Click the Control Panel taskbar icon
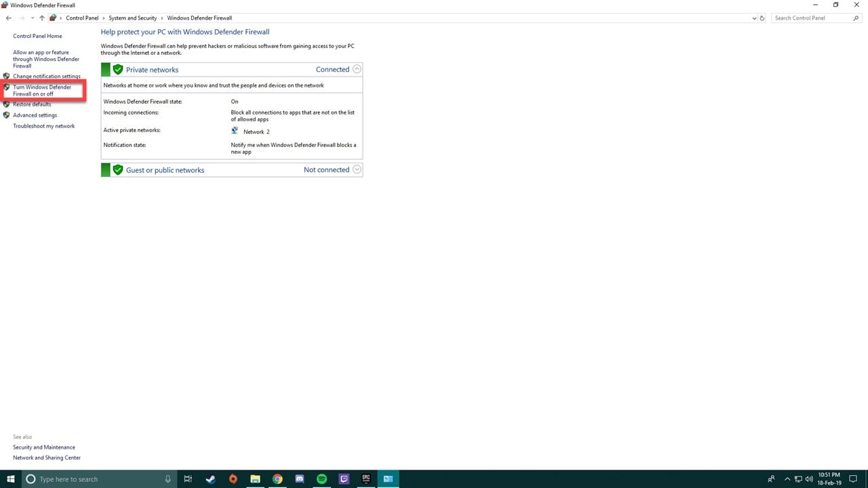The height and width of the screenshot is (488, 868). [x=389, y=479]
